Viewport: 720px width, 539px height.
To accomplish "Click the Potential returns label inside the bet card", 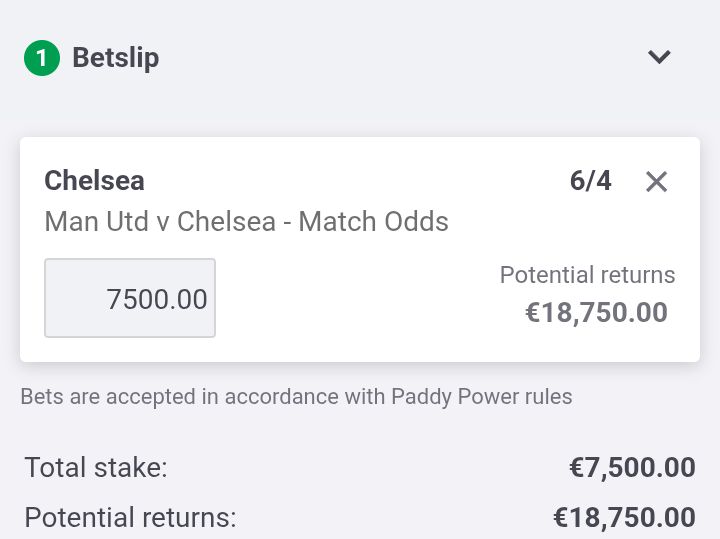I will (587, 275).
